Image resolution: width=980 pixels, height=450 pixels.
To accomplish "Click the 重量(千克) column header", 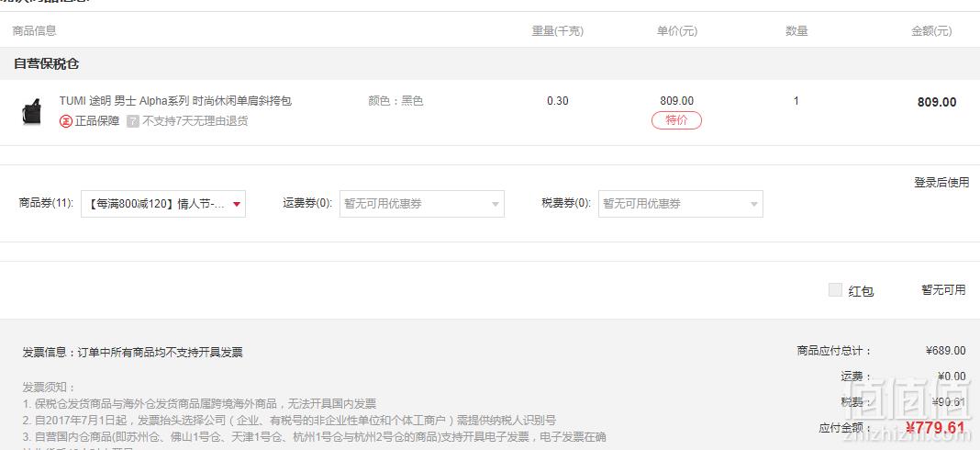I will [558, 30].
